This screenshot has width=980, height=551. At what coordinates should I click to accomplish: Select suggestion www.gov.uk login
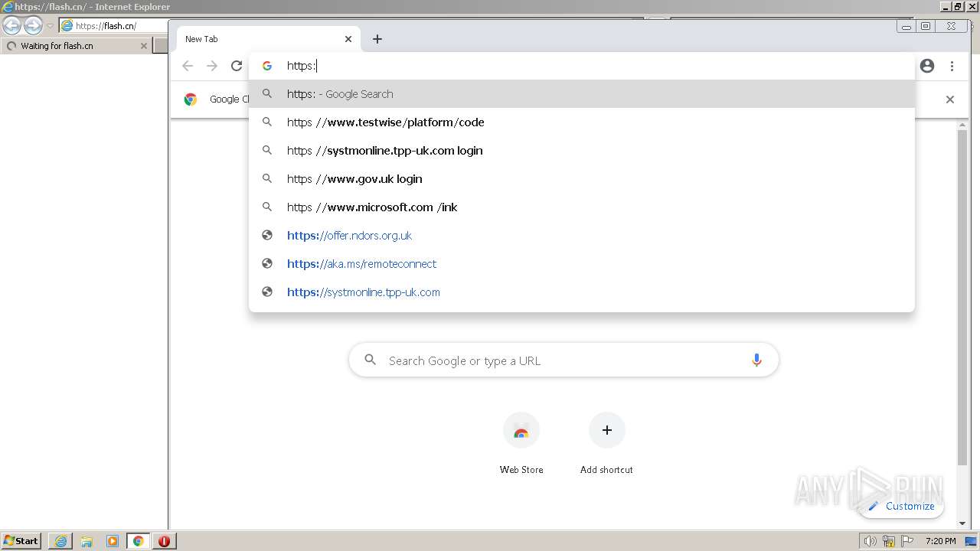(582, 179)
